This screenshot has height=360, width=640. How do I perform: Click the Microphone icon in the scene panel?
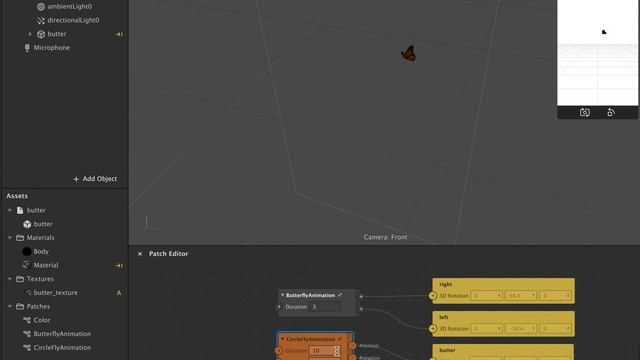tap(27, 48)
